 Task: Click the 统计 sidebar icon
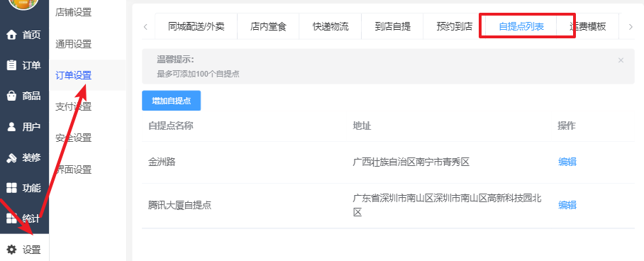12,218
